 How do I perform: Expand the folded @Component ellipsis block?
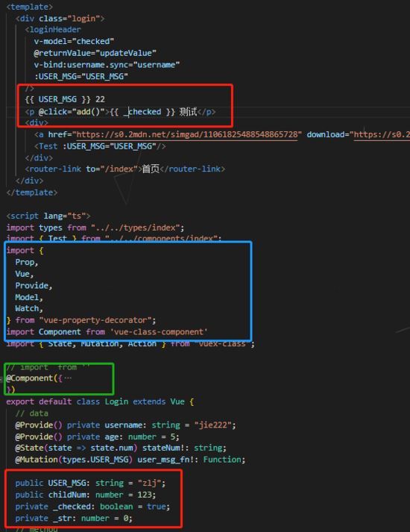[68, 378]
